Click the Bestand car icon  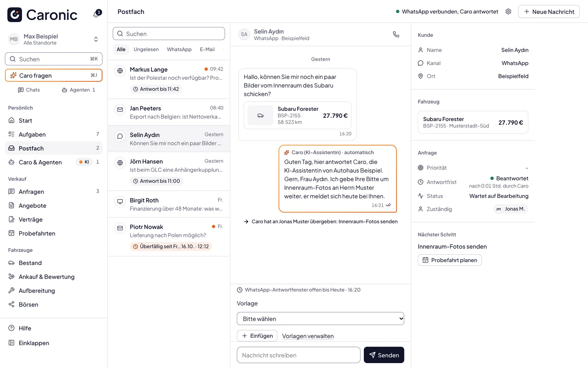click(11, 263)
